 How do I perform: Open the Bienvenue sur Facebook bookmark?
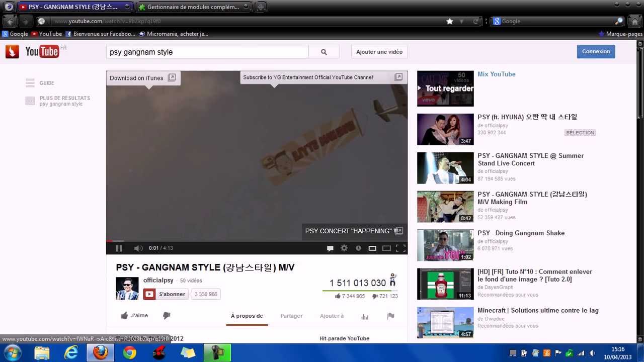click(x=100, y=34)
